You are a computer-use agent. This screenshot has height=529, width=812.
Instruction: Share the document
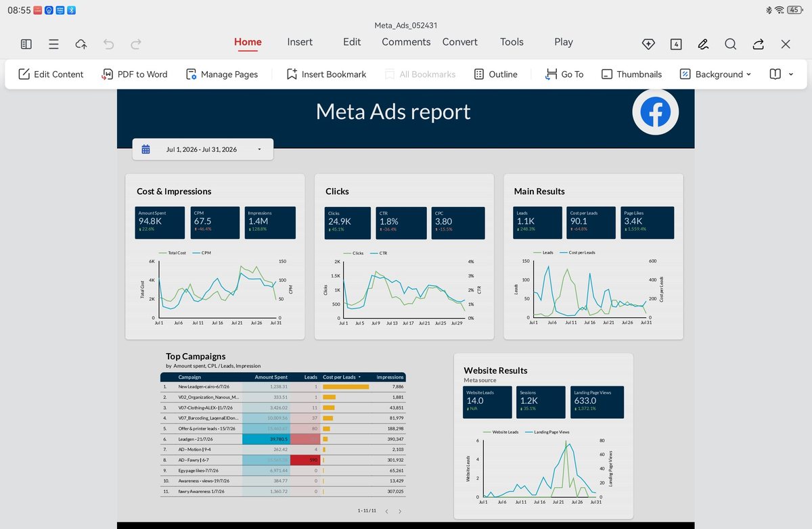758,44
